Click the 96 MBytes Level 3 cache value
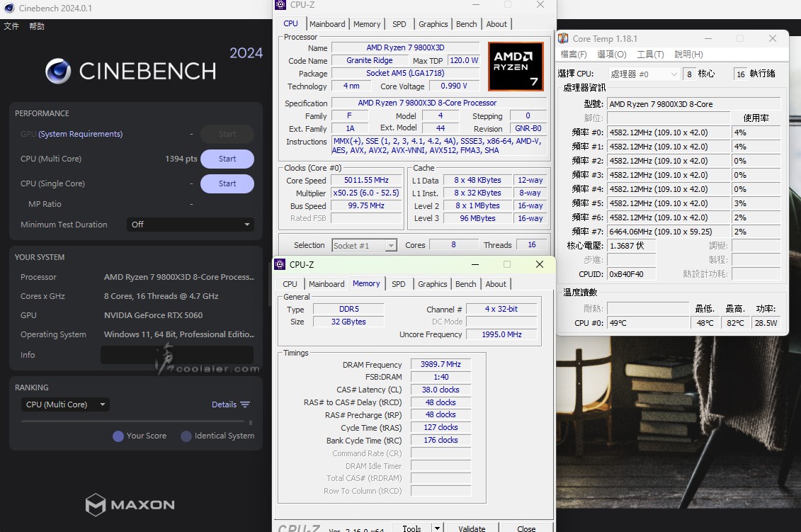This screenshot has height=532, width=801. pyautogui.click(x=477, y=218)
